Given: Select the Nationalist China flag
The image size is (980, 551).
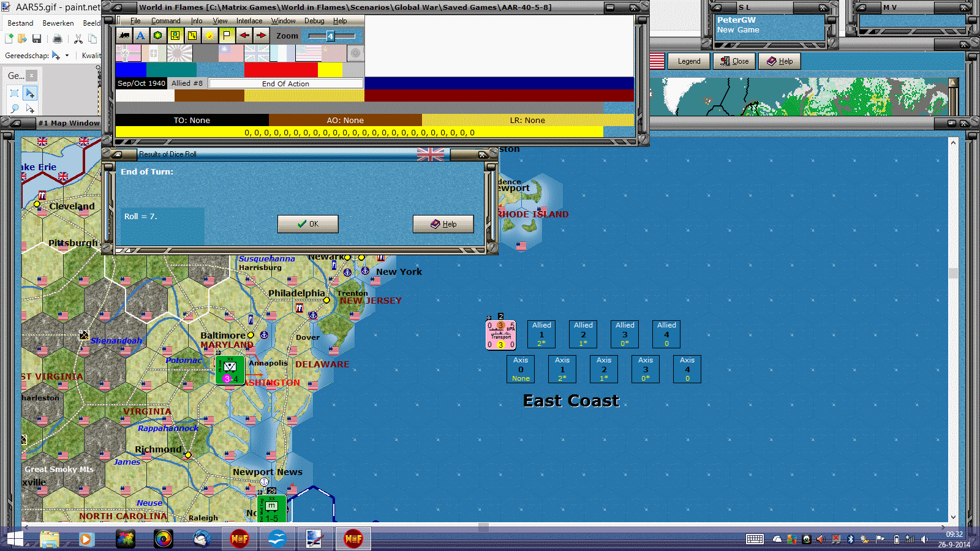Looking at the screenshot, I should click(231, 53).
